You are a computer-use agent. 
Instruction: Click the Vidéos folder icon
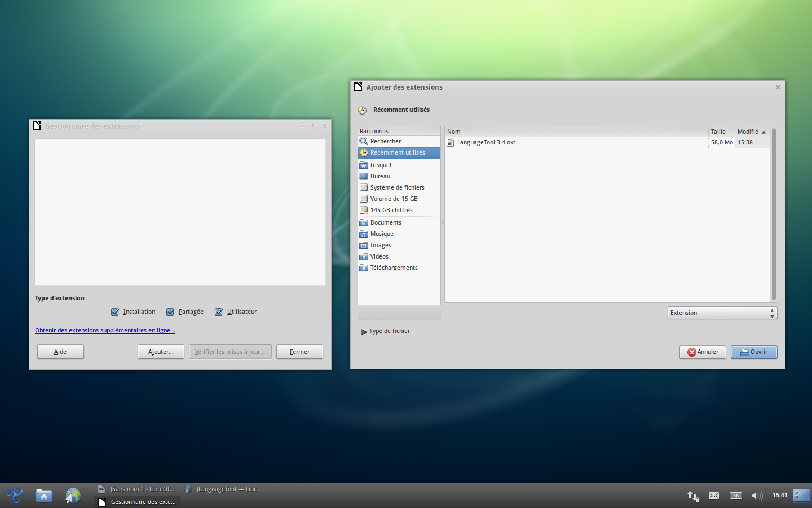[x=364, y=256]
